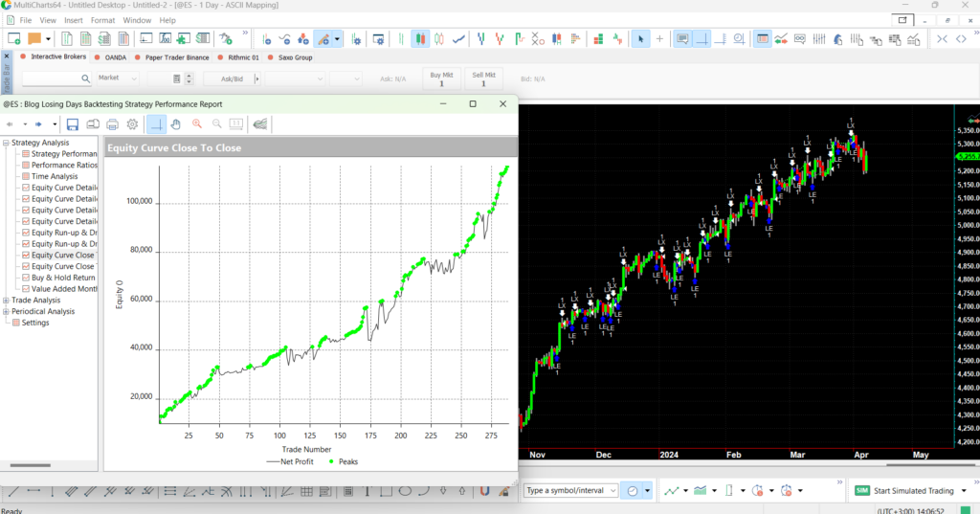Select the arrow pointer tool
The height and width of the screenshot is (514, 980).
[640, 39]
